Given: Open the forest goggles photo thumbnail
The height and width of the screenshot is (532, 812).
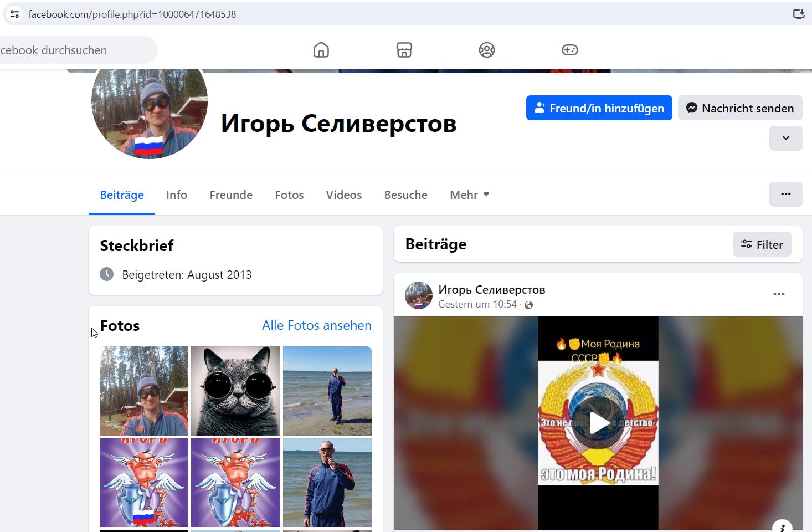Looking at the screenshot, I should tap(144, 391).
